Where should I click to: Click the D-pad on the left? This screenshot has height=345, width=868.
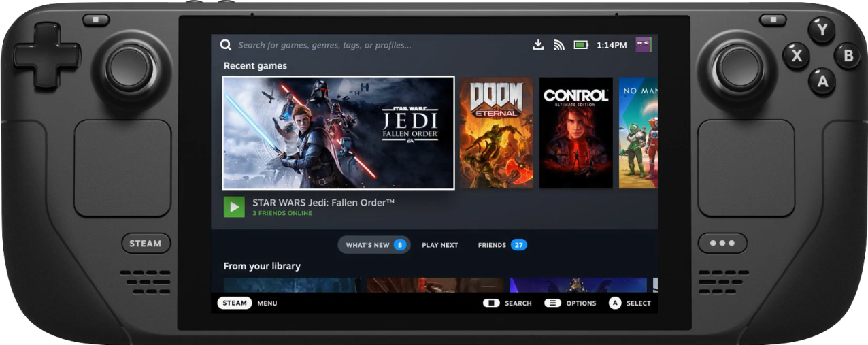coord(46,55)
